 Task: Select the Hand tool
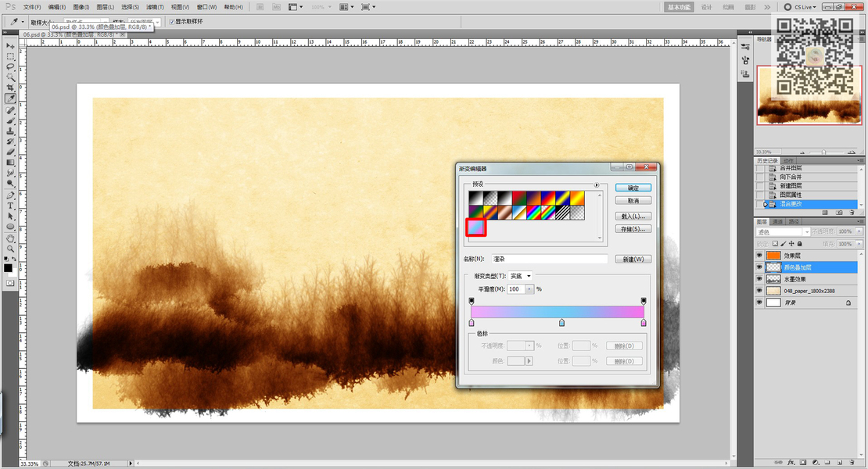(x=10, y=239)
